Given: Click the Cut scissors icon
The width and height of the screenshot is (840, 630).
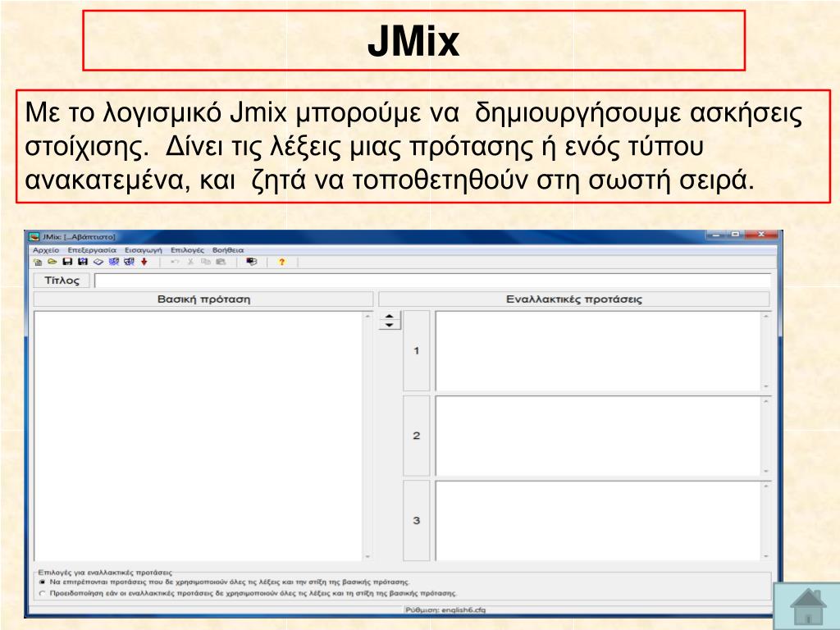Looking at the screenshot, I should pyautogui.click(x=190, y=262).
